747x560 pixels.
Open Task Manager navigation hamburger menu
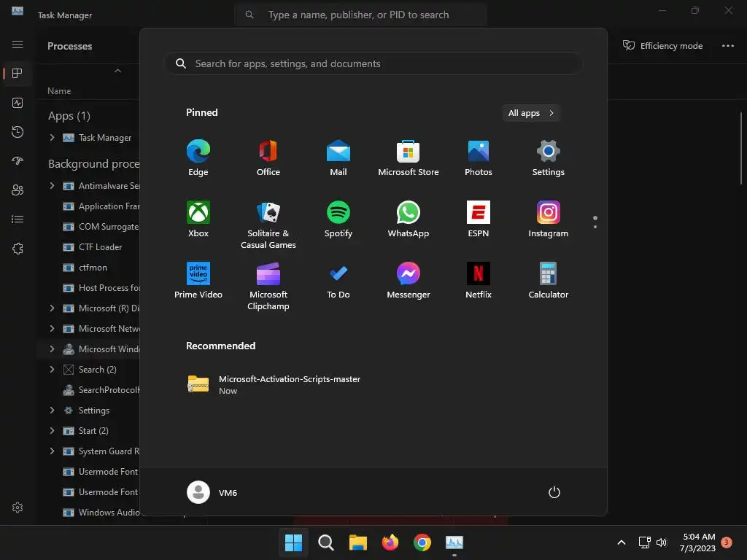pyautogui.click(x=18, y=44)
